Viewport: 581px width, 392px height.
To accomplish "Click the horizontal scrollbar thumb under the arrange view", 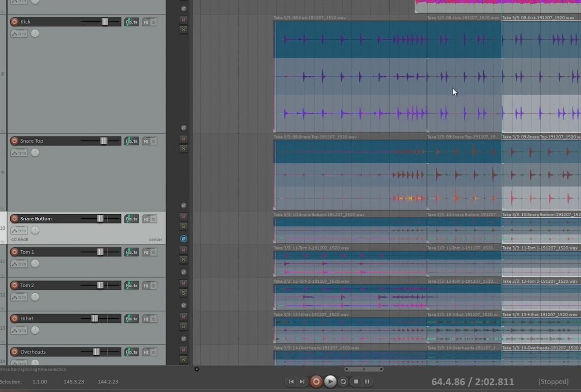I will click(x=364, y=369).
